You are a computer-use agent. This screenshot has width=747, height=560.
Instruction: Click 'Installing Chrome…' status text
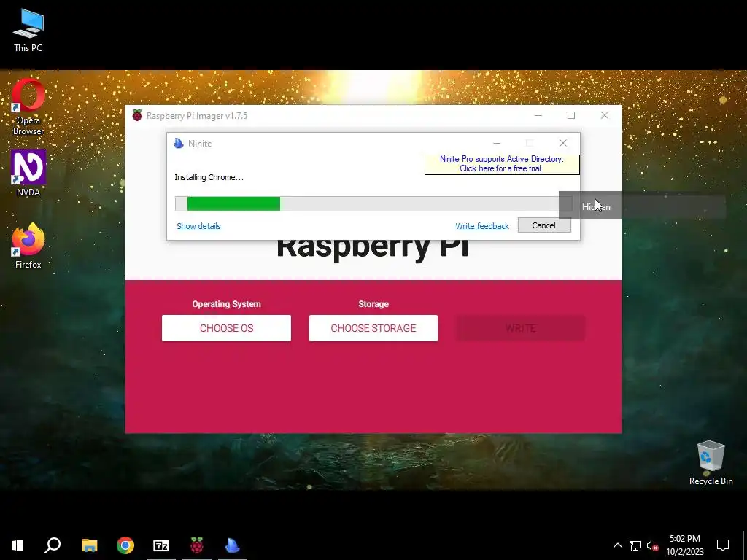tap(209, 177)
